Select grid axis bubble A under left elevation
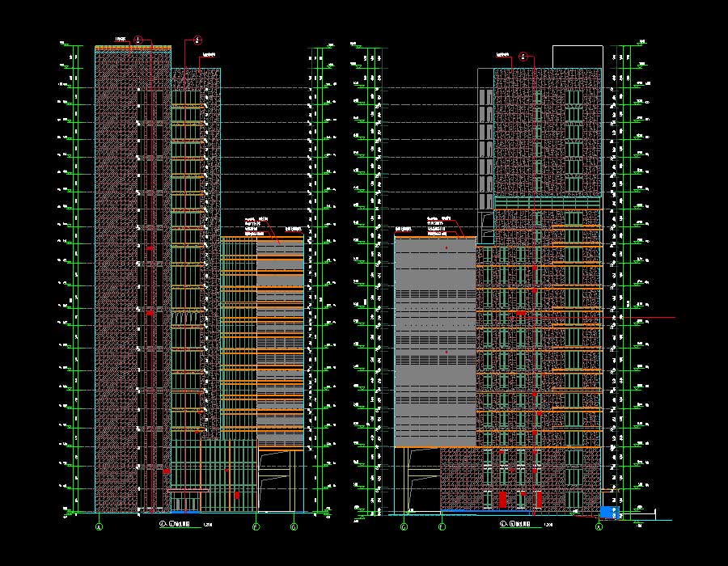728x566 pixels. [99, 527]
